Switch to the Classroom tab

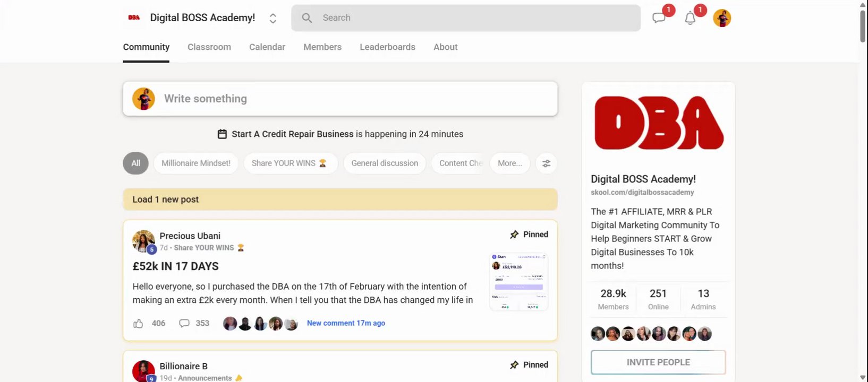(209, 47)
